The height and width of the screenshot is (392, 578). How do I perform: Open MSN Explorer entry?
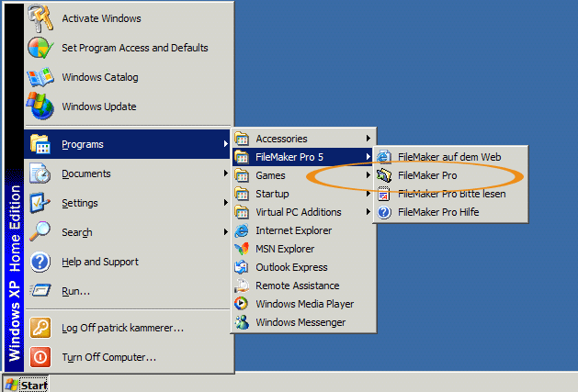pyautogui.click(x=304, y=249)
